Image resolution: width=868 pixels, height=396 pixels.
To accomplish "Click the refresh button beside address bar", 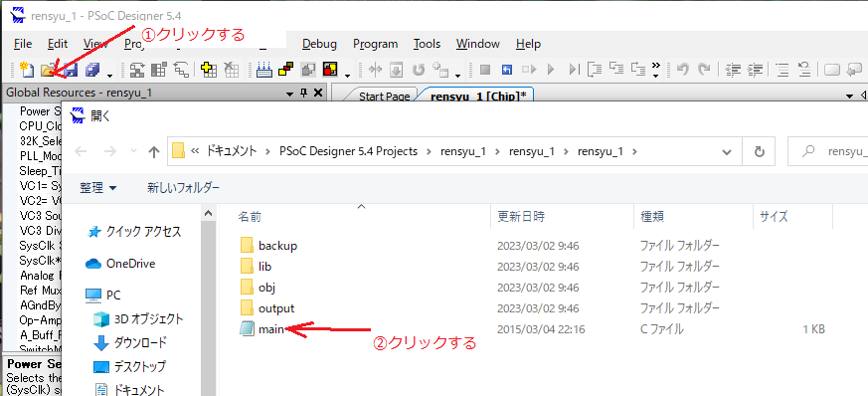I will coord(760,151).
